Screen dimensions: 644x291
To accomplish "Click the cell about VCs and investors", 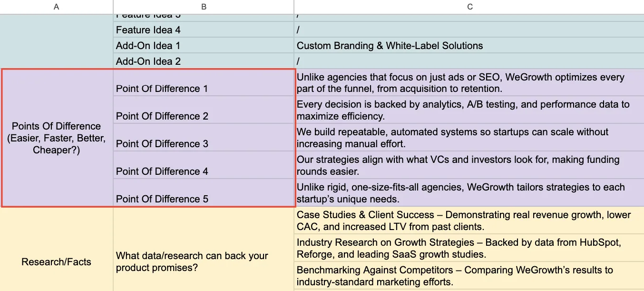I will pyautogui.click(x=469, y=165).
